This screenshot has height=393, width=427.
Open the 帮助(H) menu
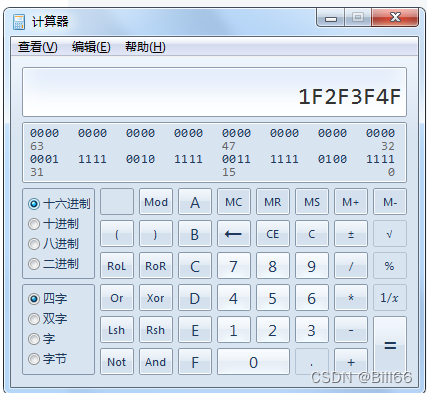click(x=145, y=47)
